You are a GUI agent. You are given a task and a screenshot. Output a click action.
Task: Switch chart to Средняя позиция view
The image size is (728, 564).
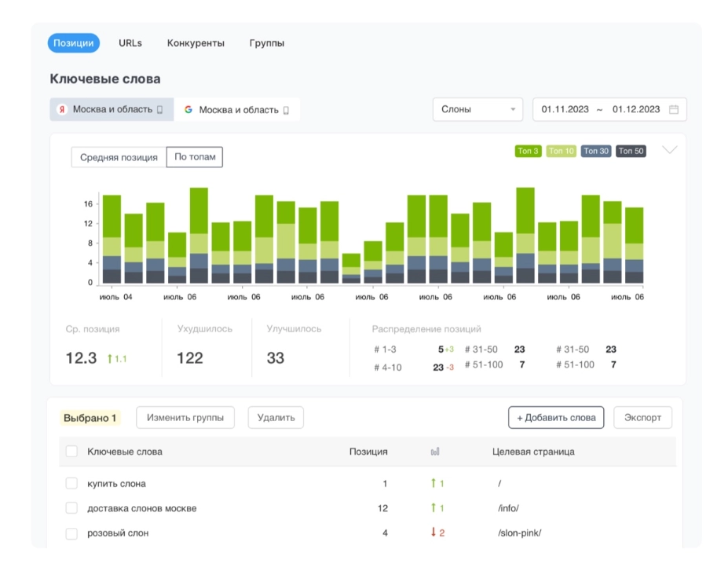[x=119, y=157]
